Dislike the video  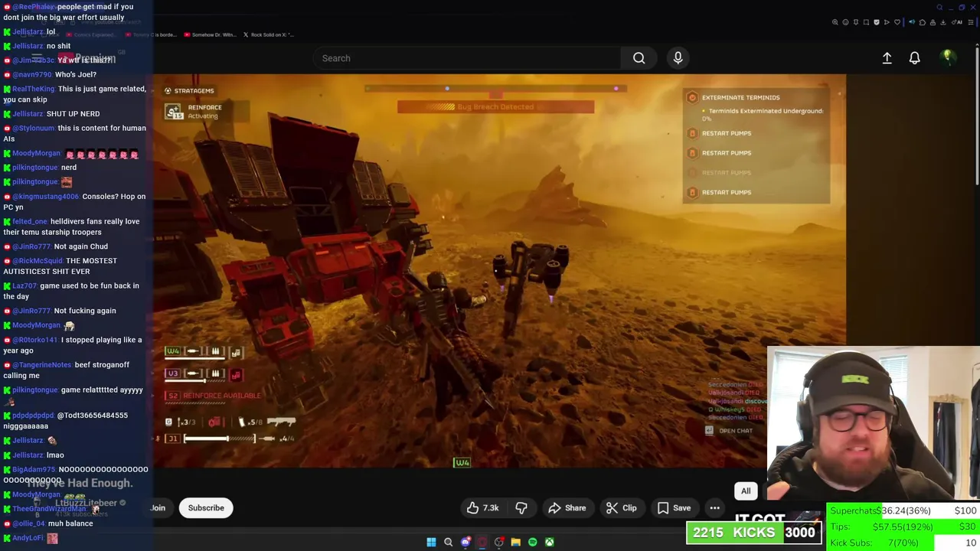coord(521,508)
